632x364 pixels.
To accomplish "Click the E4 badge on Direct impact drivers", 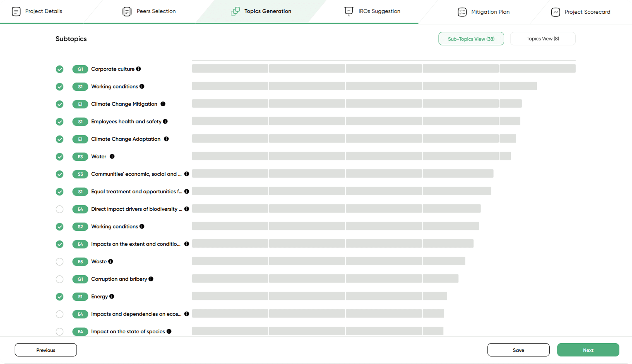I will 80,209.
